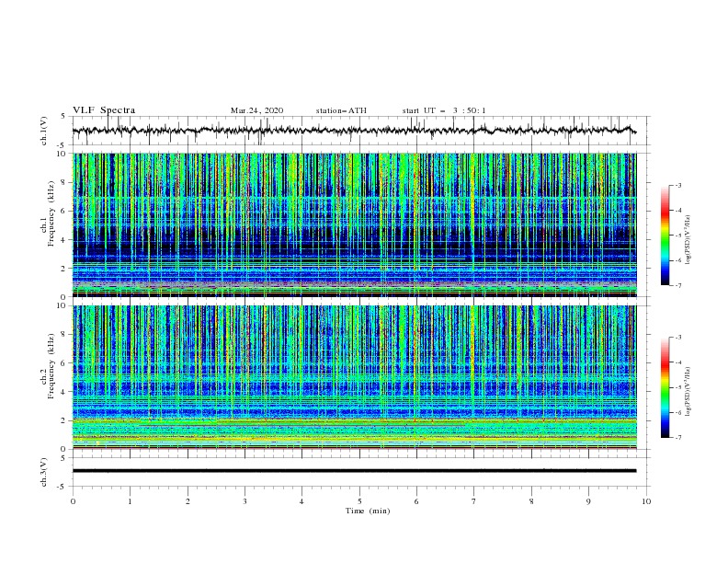This screenshot has width=728, height=563.
Task: Click the thick black ch.3 waveform trace
Action: click(354, 471)
